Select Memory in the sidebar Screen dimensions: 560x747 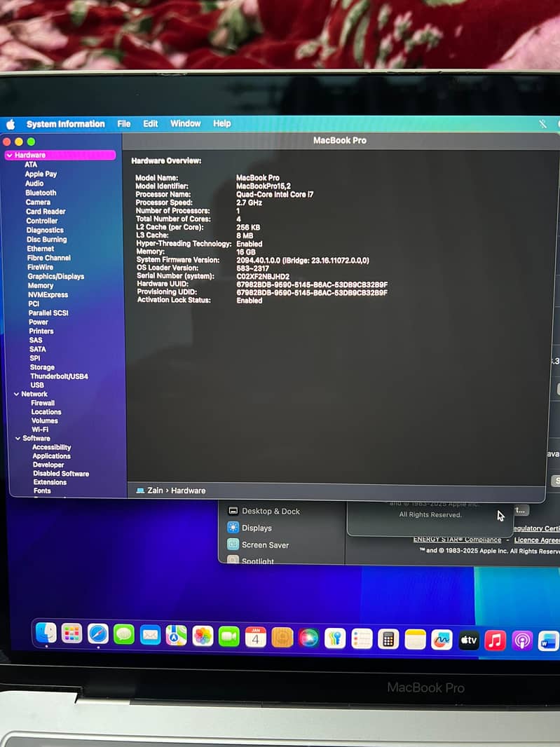(x=41, y=285)
